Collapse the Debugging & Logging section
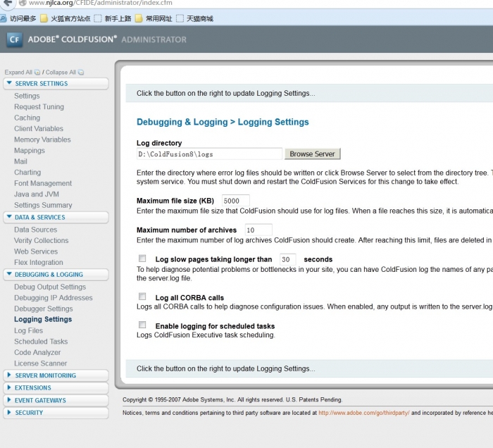 [56, 275]
